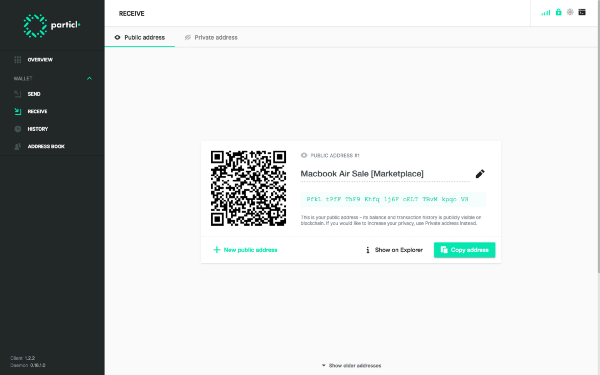Click the QR code image
Viewport: 600px width, 375px height.
pos(249,188)
